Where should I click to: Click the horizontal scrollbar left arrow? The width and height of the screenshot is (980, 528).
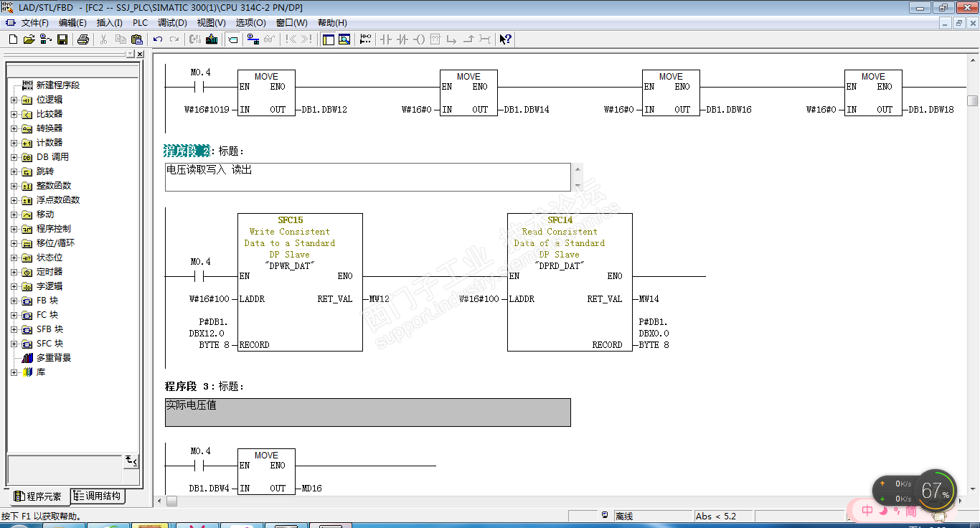[x=158, y=501]
